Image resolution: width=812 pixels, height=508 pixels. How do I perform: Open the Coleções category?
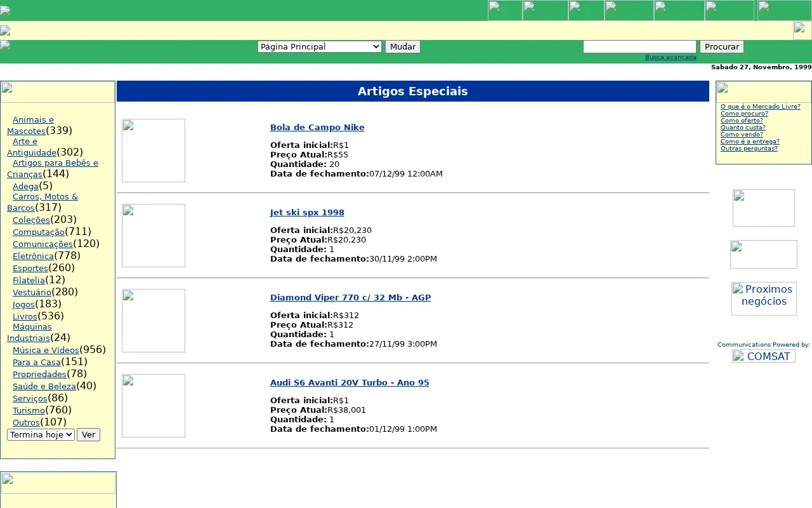tap(31, 220)
